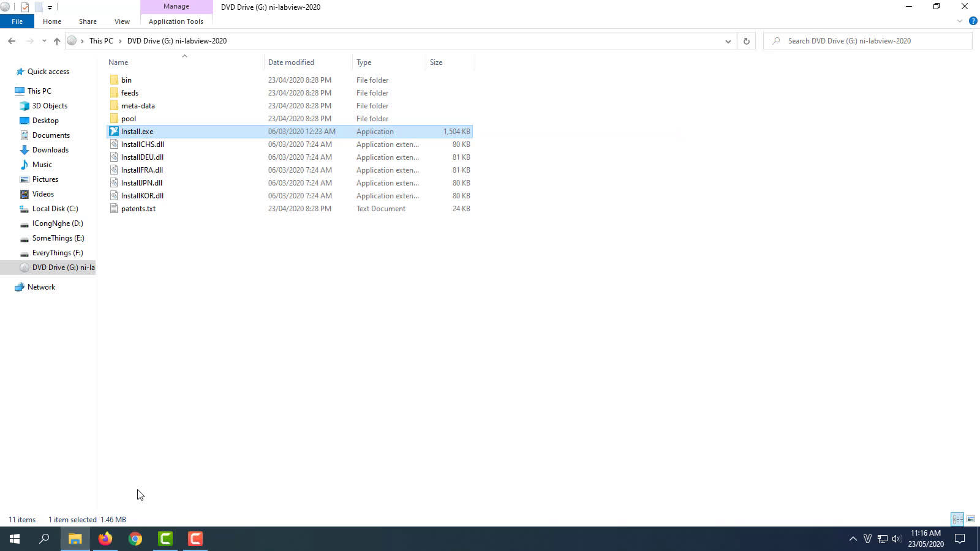Screen dimensions: 980x551
Task: Open Firefox from the taskbar
Action: pos(105,539)
